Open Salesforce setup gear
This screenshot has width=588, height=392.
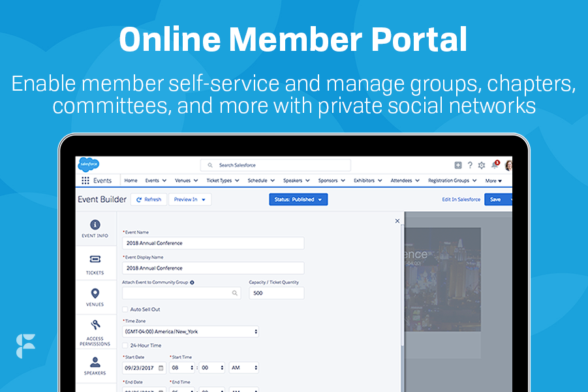482,166
